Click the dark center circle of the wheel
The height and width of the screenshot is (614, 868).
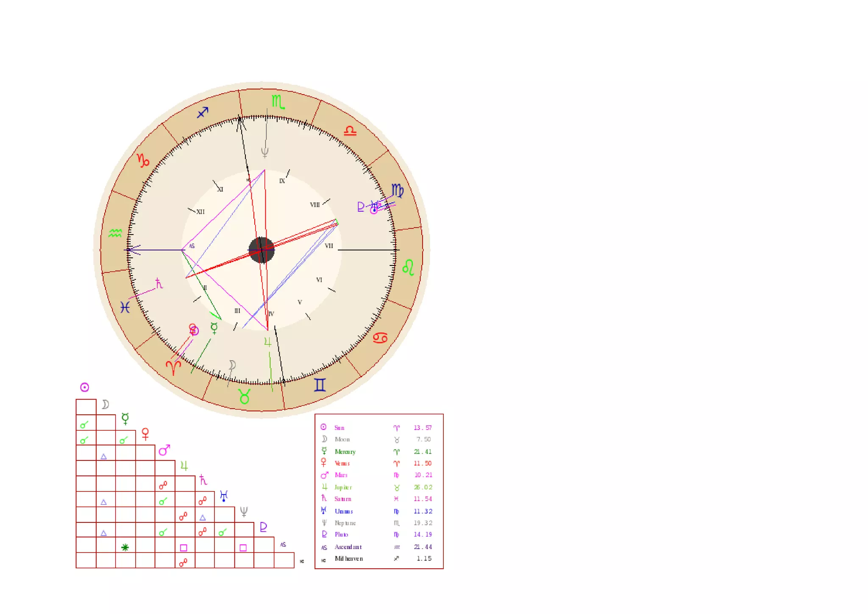[262, 250]
